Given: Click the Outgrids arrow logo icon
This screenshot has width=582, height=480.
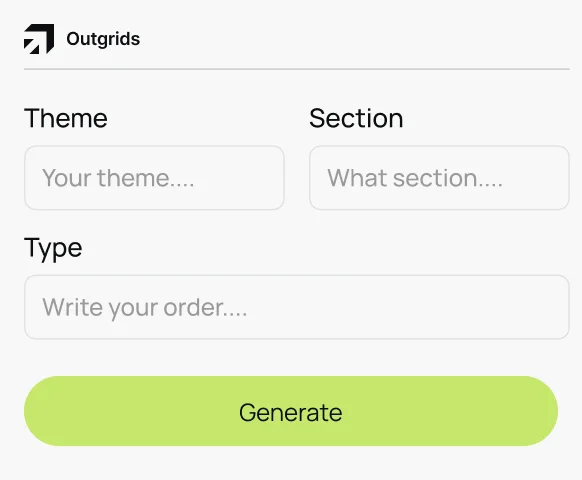Looking at the screenshot, I should [39, 39].
